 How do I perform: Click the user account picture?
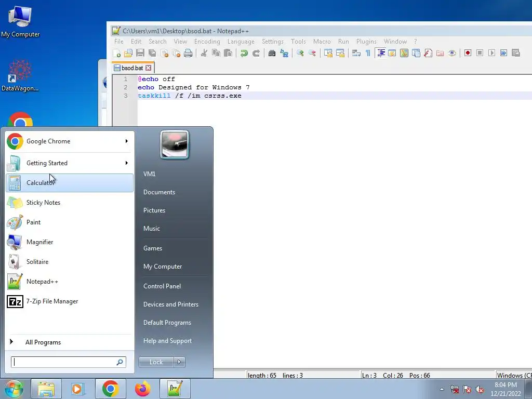(x=175, y=145)
